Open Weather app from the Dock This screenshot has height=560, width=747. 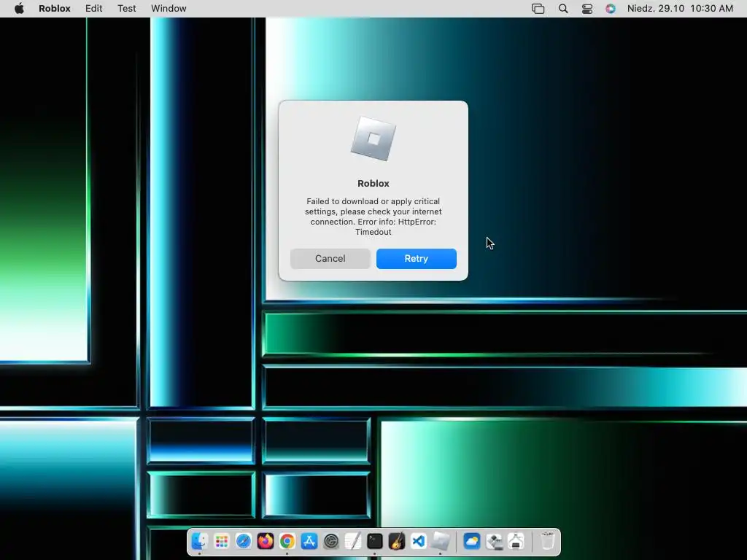coord(472,542)
